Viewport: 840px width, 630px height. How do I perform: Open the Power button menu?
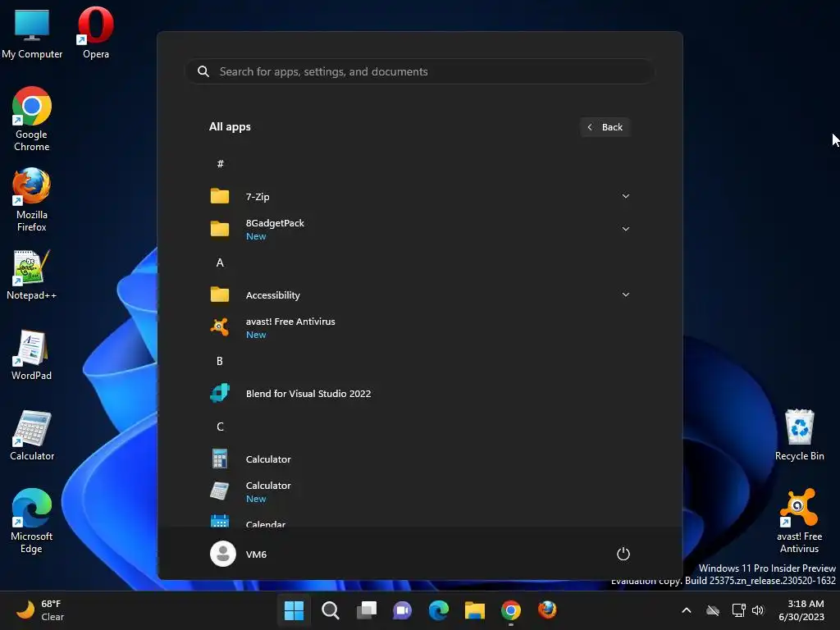point(623,554)
